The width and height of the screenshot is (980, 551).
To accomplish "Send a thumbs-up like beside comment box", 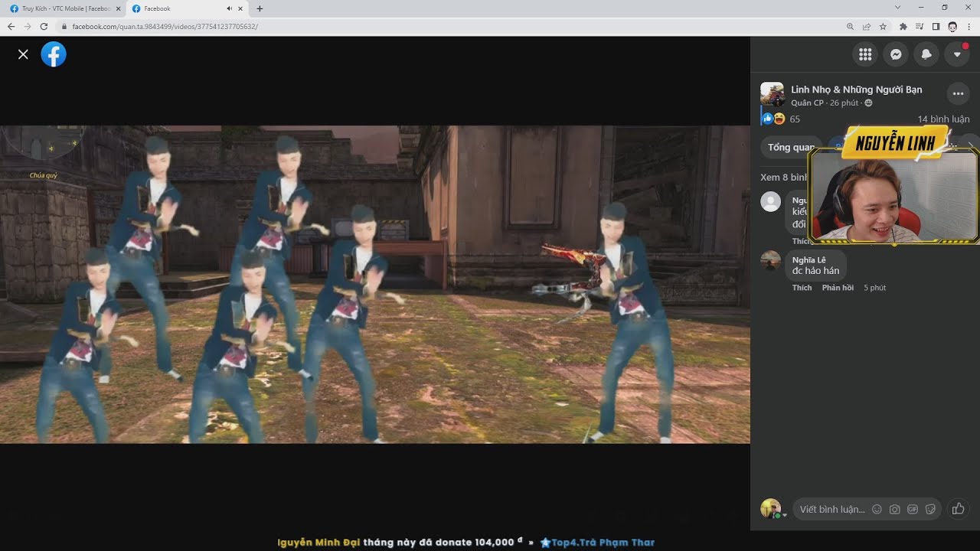I will (x=958, y=509).
